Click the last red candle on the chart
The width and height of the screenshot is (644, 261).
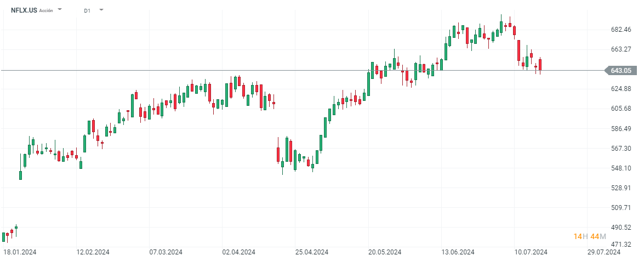coord(540,65)
